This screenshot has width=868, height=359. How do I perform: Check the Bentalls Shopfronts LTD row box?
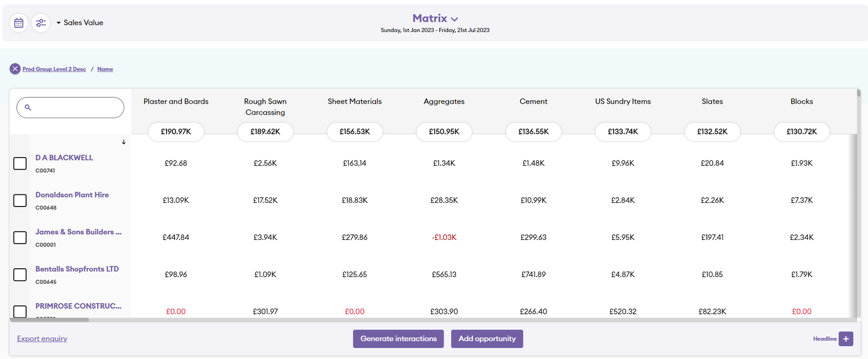pos(20,275)
